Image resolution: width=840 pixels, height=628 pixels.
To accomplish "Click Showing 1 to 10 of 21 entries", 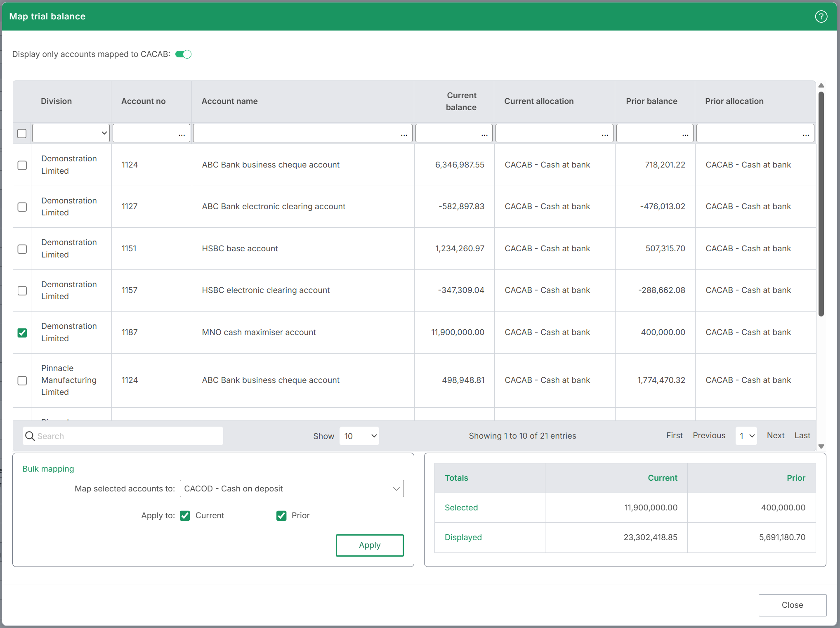I will pos(522,436).
